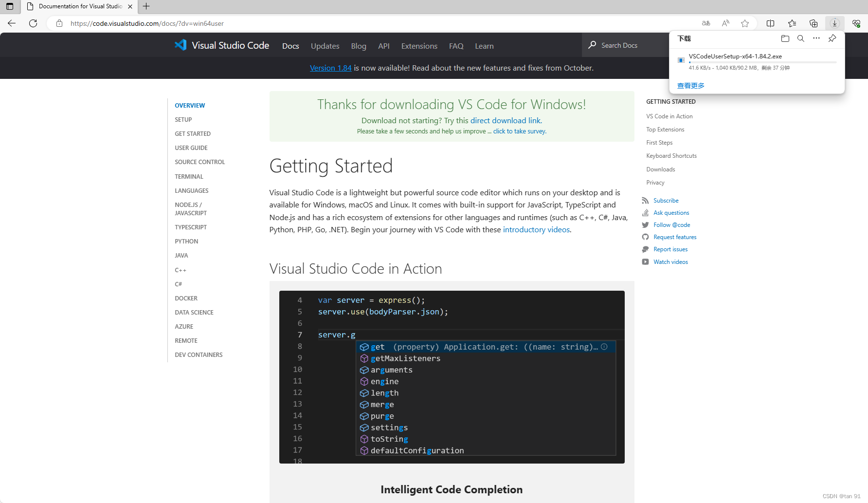Click the take survey link

coord(520,131)
